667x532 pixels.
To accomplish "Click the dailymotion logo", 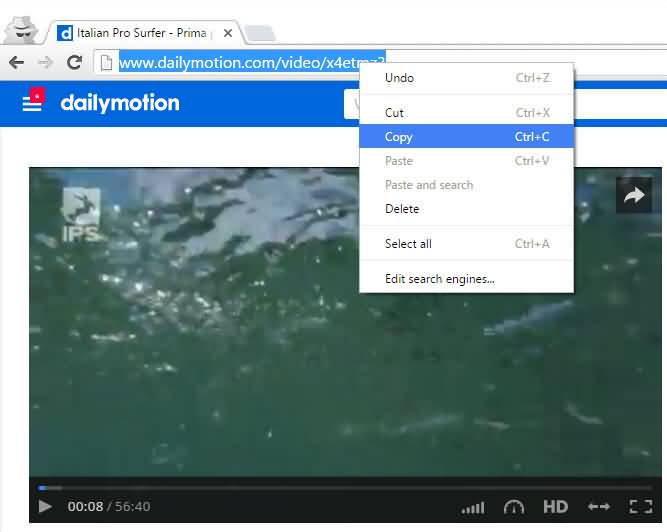I will (x=120, y=103).
